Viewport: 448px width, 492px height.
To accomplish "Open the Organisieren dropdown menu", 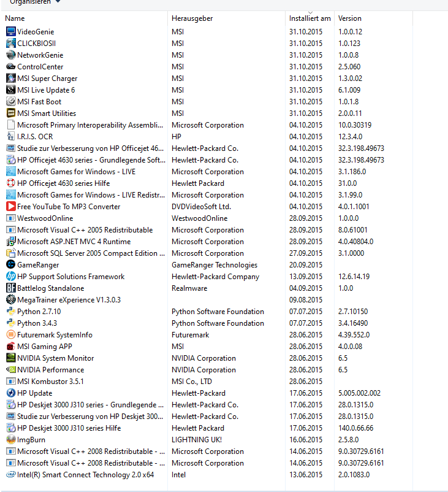I will [34, 2].
